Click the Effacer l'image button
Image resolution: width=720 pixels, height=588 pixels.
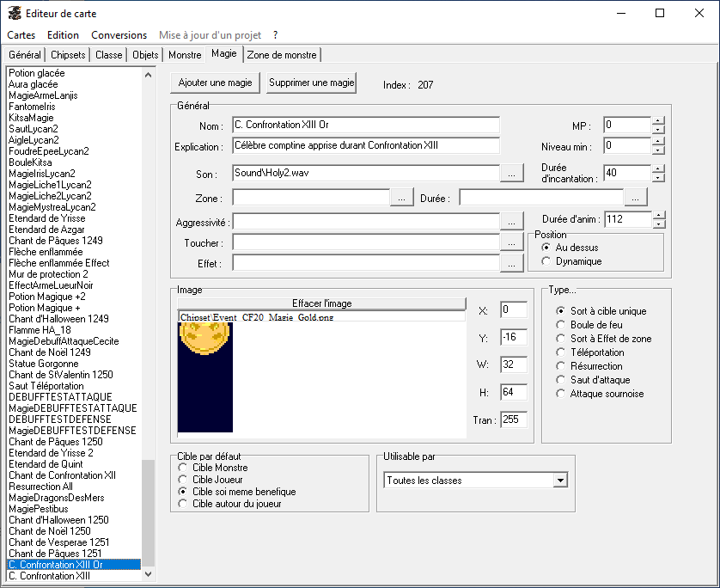[321, 303]
